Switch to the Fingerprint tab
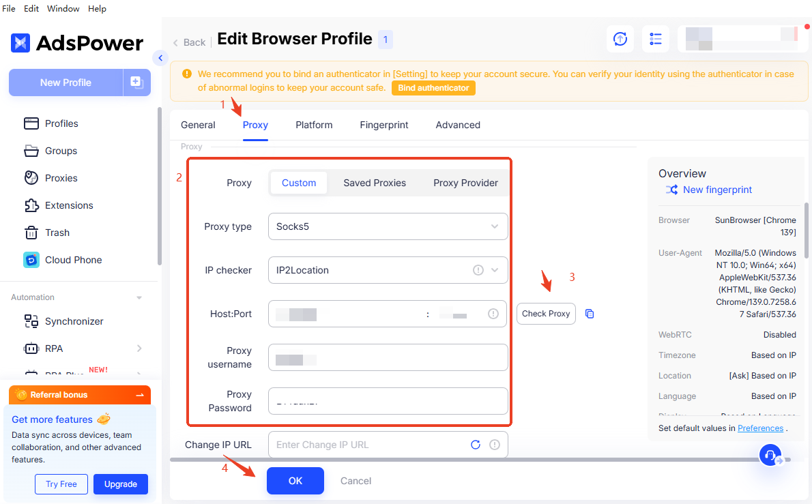812x504 pixels. point(384,125)
